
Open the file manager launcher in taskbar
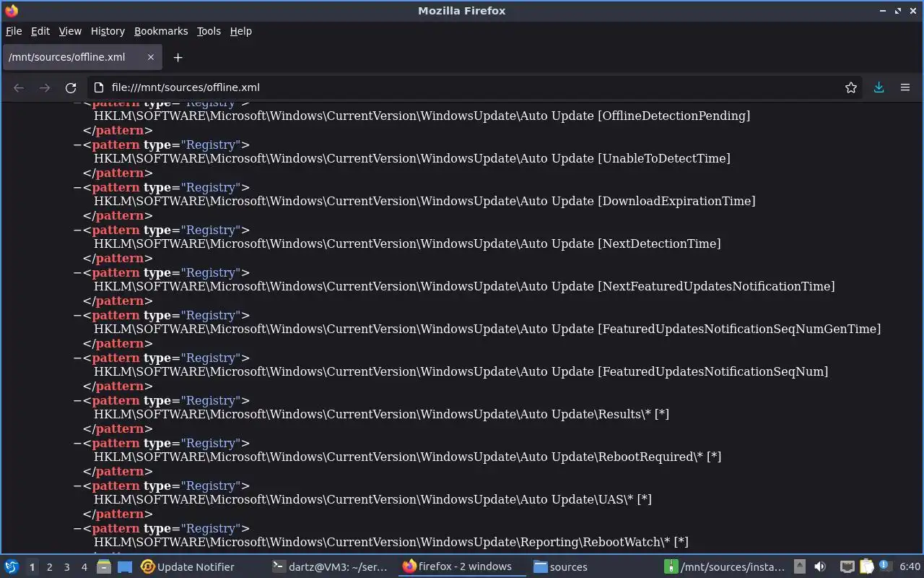[103, 566]
